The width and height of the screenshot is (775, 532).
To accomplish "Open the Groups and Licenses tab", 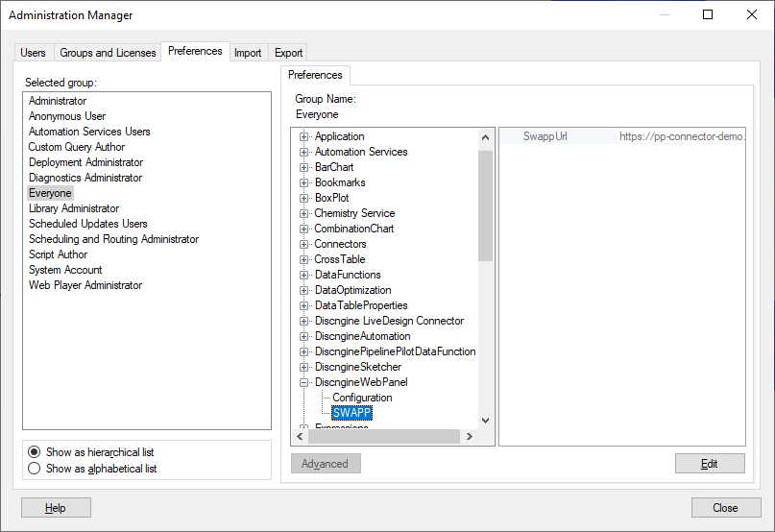I will (x=108, y=53).
